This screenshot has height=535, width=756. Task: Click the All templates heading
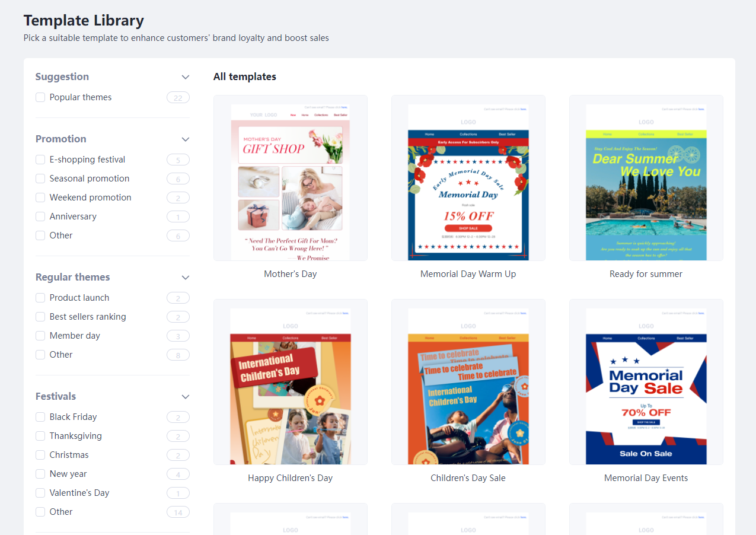[245, 77]
